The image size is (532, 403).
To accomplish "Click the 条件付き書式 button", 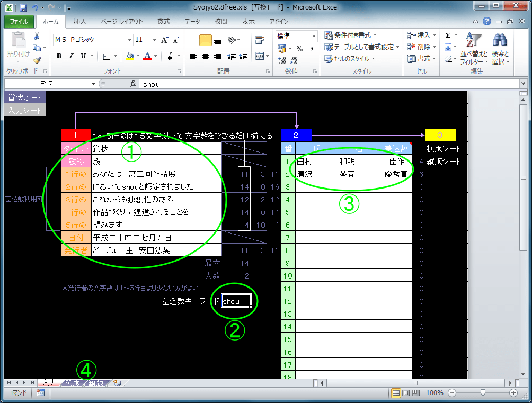I will coord(351,35).
